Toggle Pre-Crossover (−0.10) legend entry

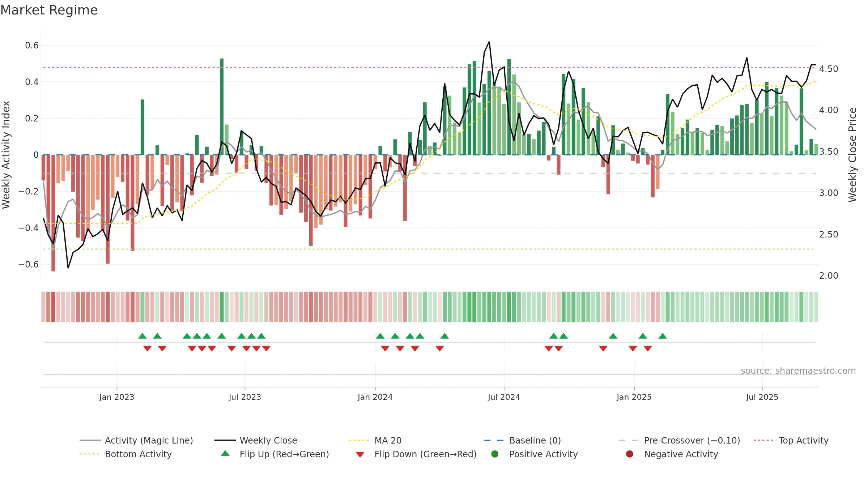(x=679, y=440)
